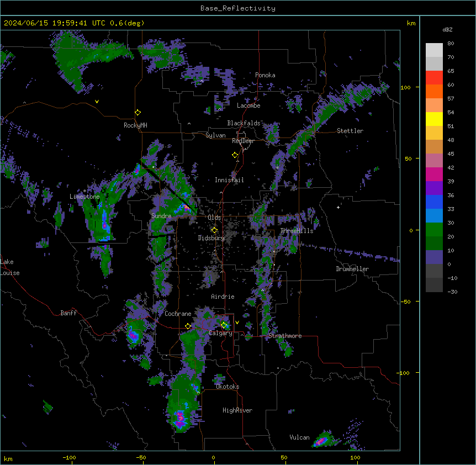The width and height of the screenshot is (476, 465).
Task: Click the HighRiver town label
Action: 237,410
